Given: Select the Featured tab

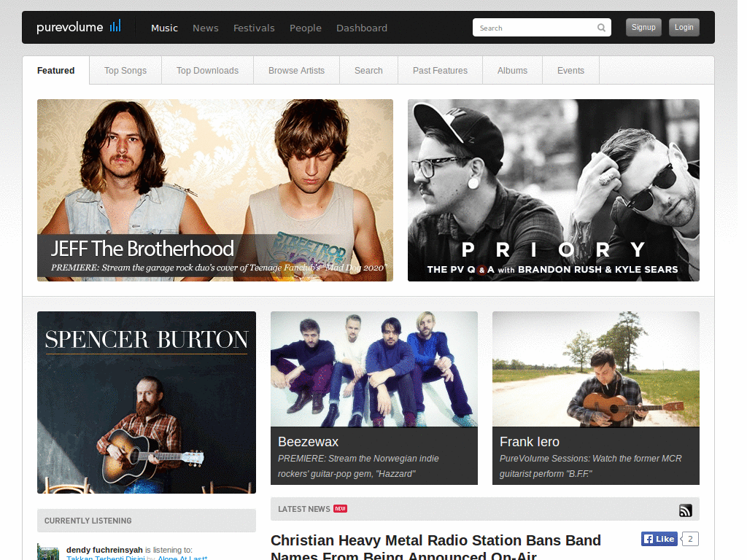Looking at the screenshot, I should (x=55, y=71).
